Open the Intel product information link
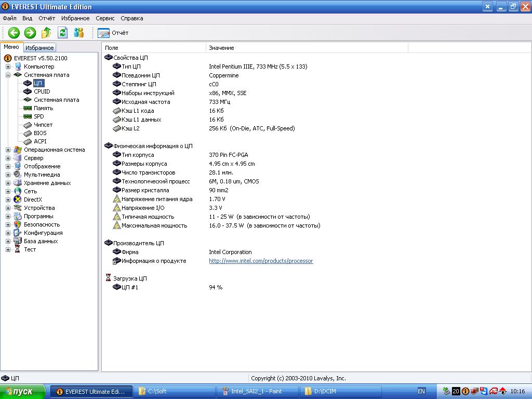The width and height of the screenshot is (532, 399). (x=261, y=261)
